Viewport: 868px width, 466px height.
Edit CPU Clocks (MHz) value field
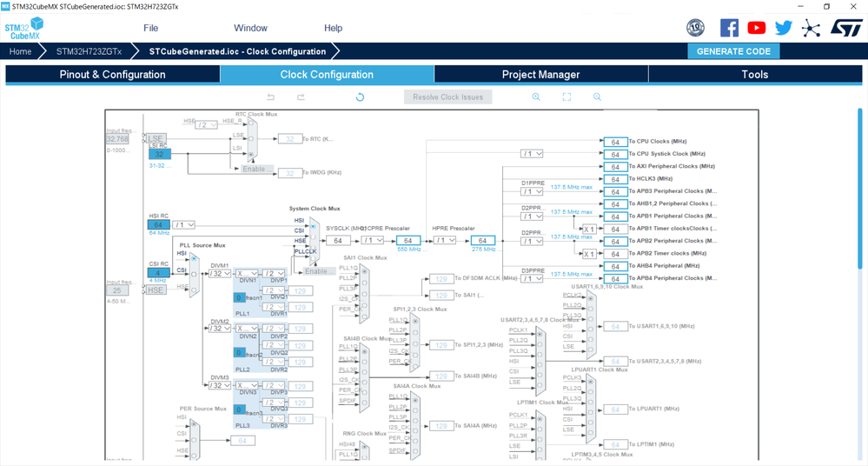[x=615, y=142]
